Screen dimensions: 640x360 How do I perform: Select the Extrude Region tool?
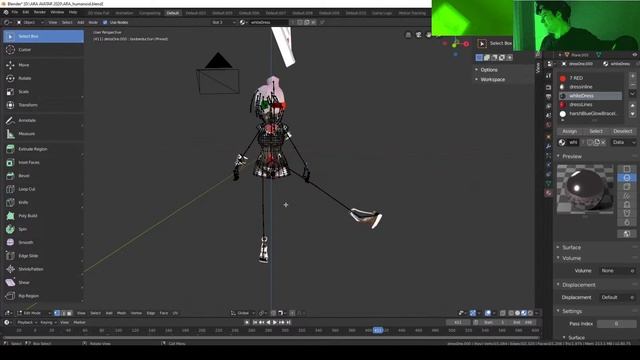[43, 149]
